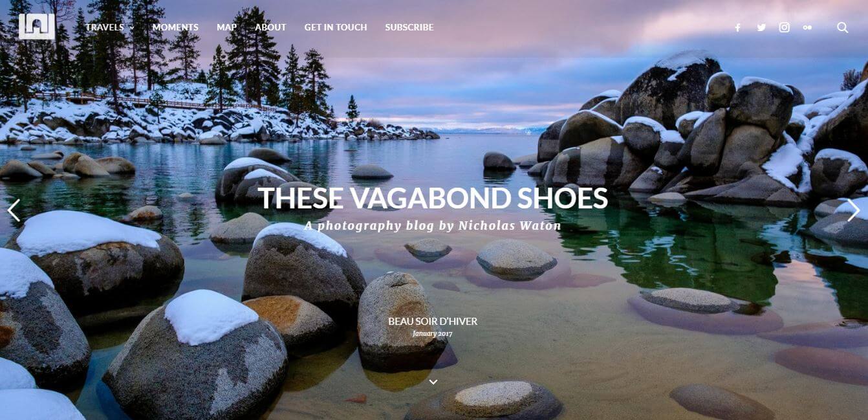Open the search magnifier icon
This screenshot has width=868, height=420.
coord(842,28)
